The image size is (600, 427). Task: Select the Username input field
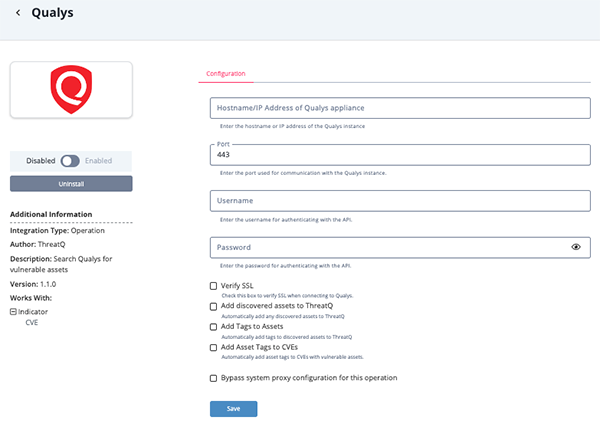pyautogui.click(x=400, y=201)
